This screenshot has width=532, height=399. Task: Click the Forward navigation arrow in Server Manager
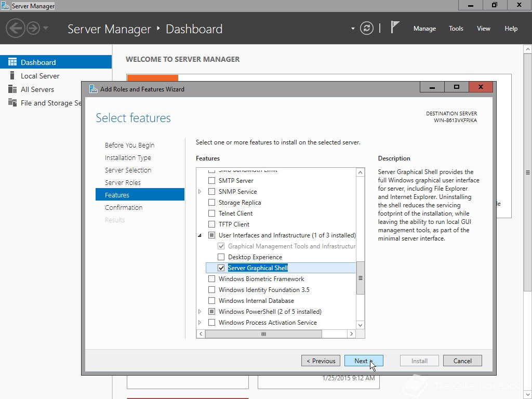[x=33, y=28]
